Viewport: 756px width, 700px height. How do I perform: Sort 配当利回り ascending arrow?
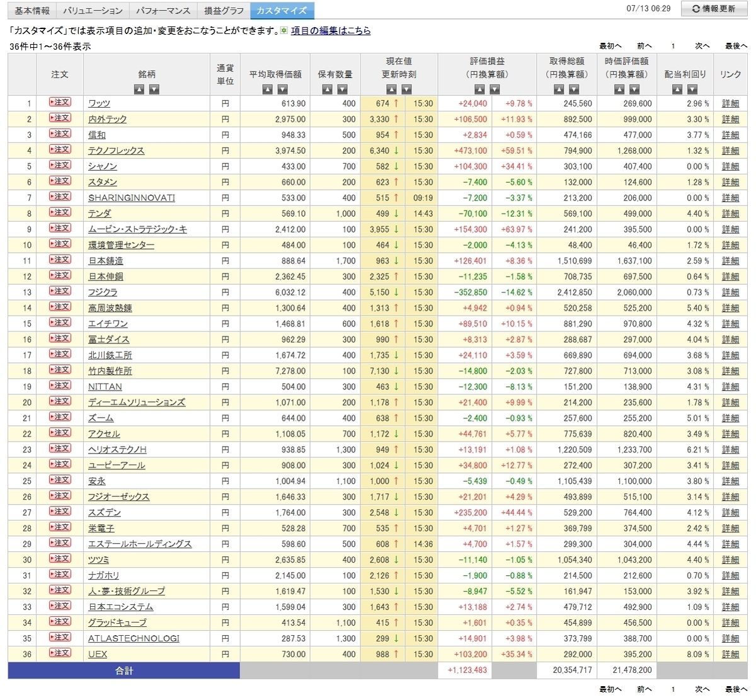tap(677, 89)
